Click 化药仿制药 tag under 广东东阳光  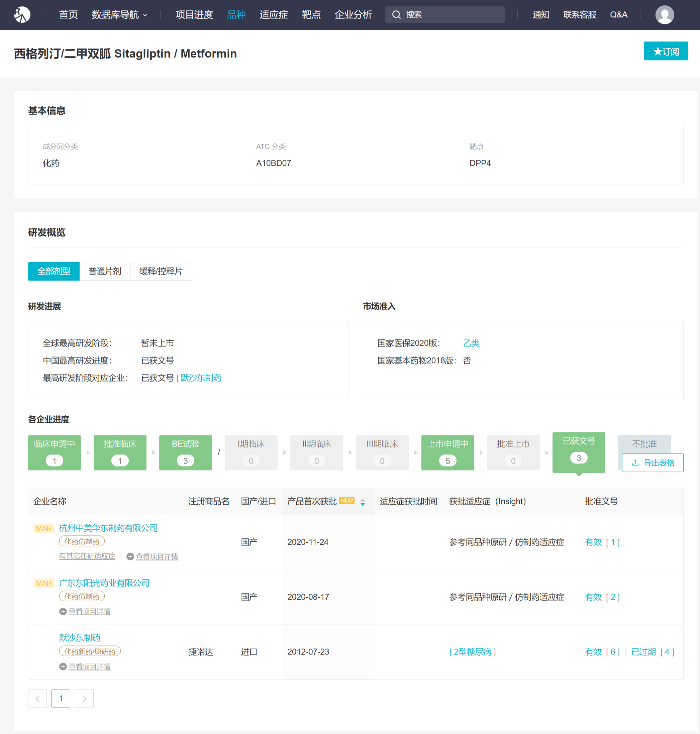82,596
